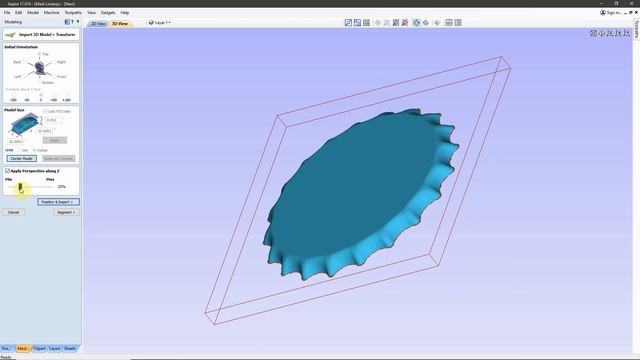Click the last view-direction icon in 3D view corner

(627, 33)
